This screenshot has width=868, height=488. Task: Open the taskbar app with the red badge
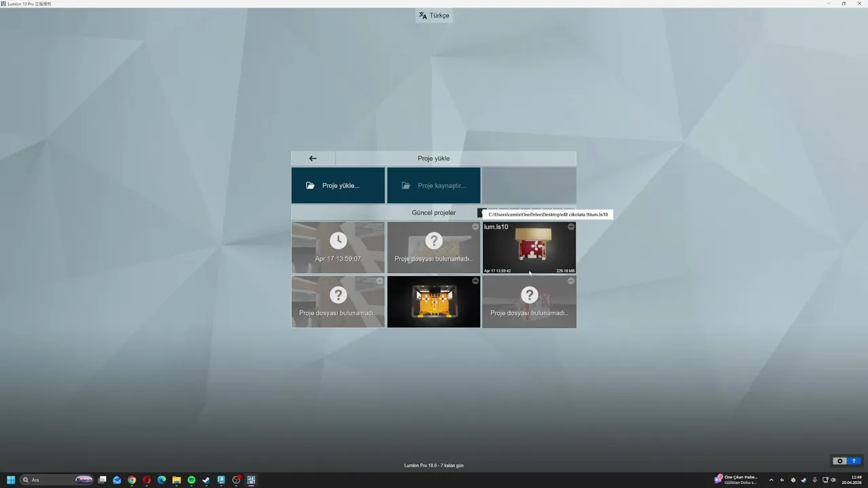236,480
